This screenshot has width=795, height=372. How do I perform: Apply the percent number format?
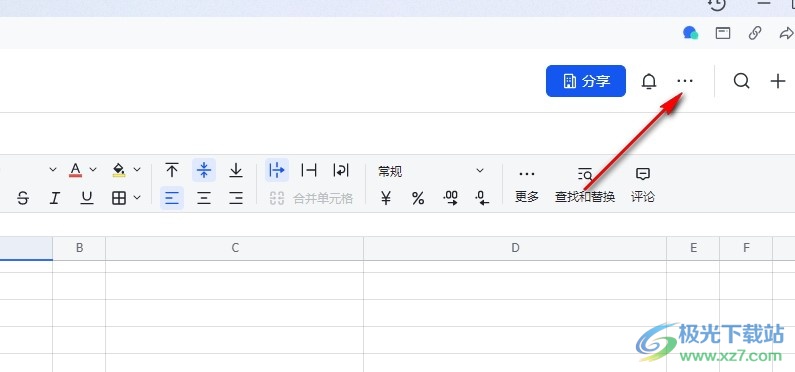coord(418,198)
